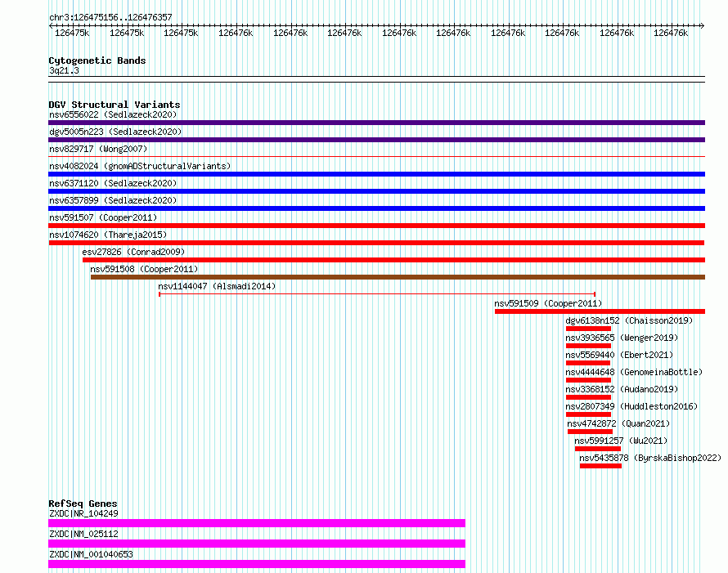Image resolution: width=728 pixels, height=573 pixels.
Task: Click the red bar under nsv4444648
Action: 588,380
